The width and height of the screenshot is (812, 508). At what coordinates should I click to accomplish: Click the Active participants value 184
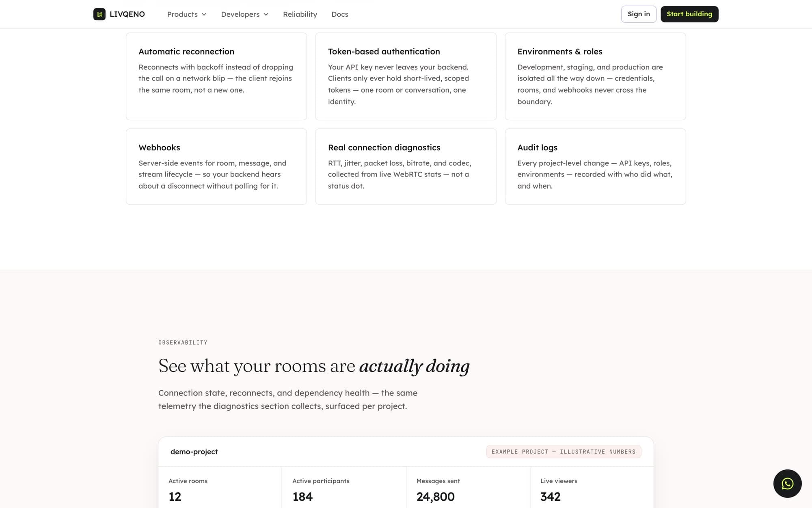pos(302,497)
